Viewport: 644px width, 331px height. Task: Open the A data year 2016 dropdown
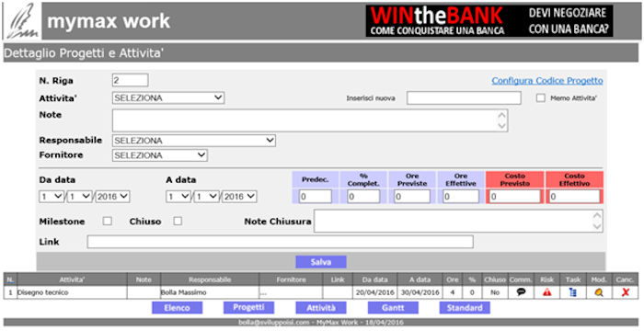(239, 197)
